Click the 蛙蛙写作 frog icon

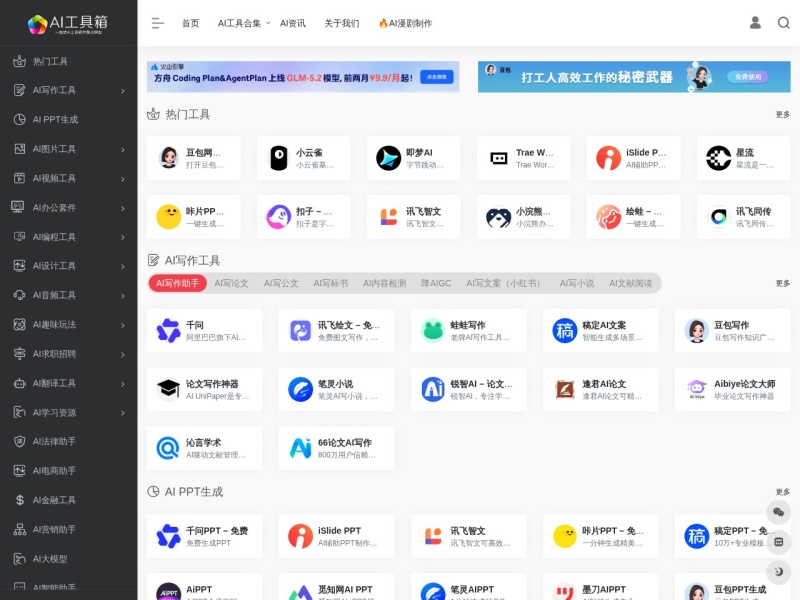click(x=433, y=331)
